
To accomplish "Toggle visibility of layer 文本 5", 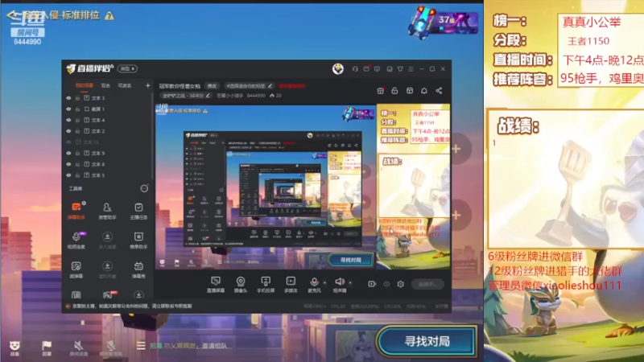I will [x=68, y=175].
